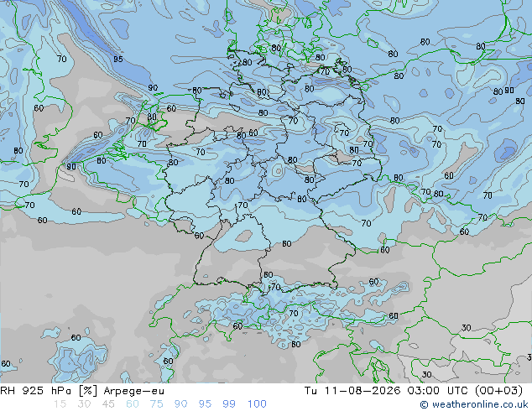Select legend value 99 in color scale
Viewport: 532px width, 411px height.
coord(229,404)
